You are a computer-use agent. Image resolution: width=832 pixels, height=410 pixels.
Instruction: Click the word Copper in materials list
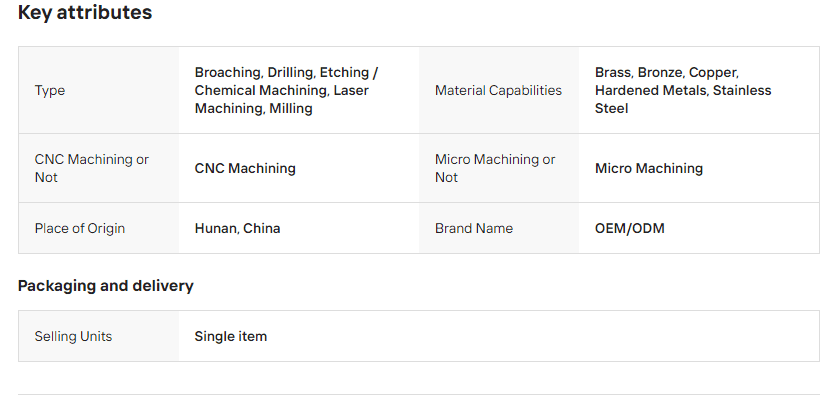pyautogui.click(x=713, y=73)
